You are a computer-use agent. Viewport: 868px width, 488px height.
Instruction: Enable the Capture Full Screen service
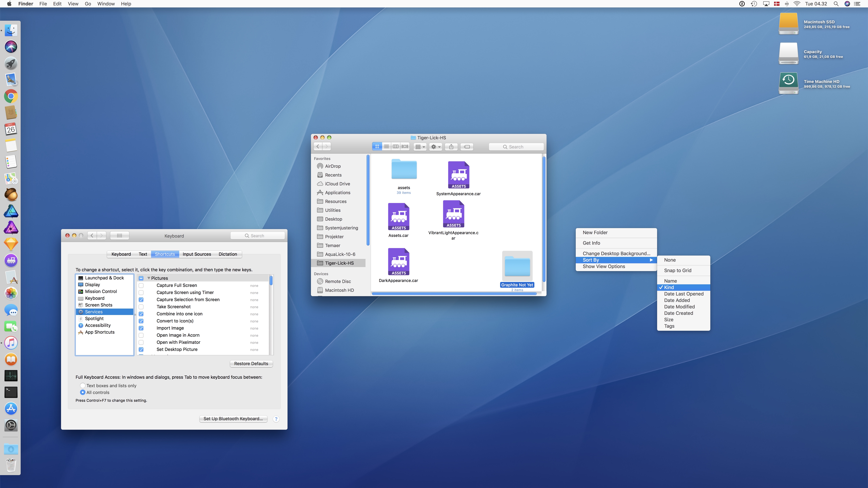click(x=141, y=286)
